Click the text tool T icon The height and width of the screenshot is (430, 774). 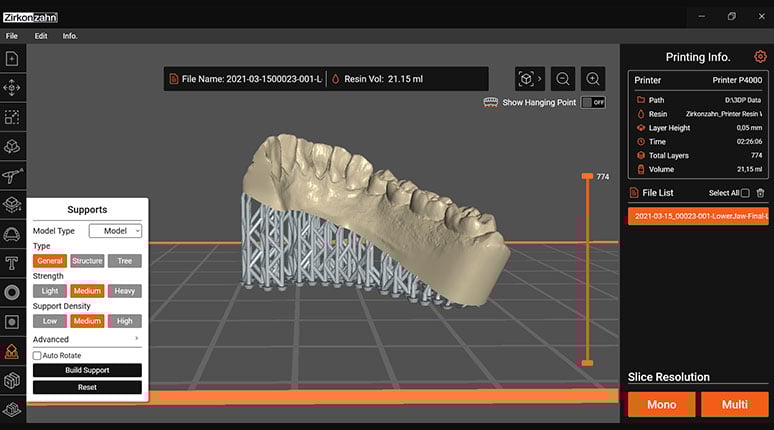pos(13,264)
